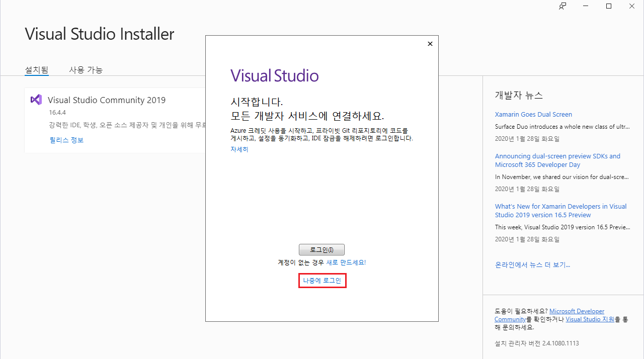The height and width of the screenshot is (359, 644).
Task: Click the Surface Duo news summary text
Action: coord(562,127)
